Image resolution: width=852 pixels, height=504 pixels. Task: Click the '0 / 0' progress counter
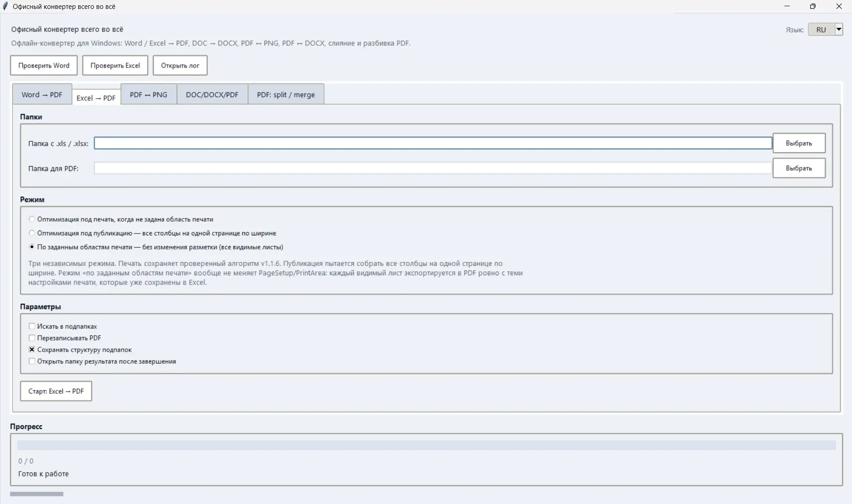(x=26, y=461)
